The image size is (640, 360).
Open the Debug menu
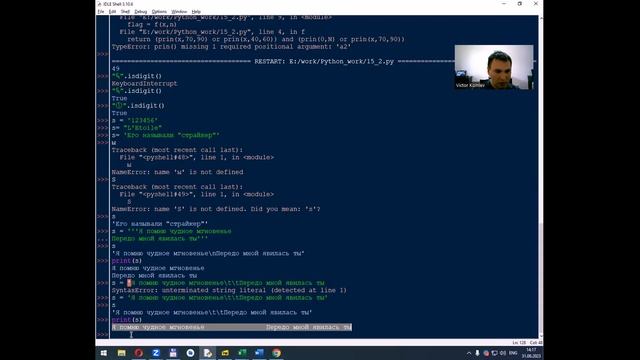coord(140,11)
